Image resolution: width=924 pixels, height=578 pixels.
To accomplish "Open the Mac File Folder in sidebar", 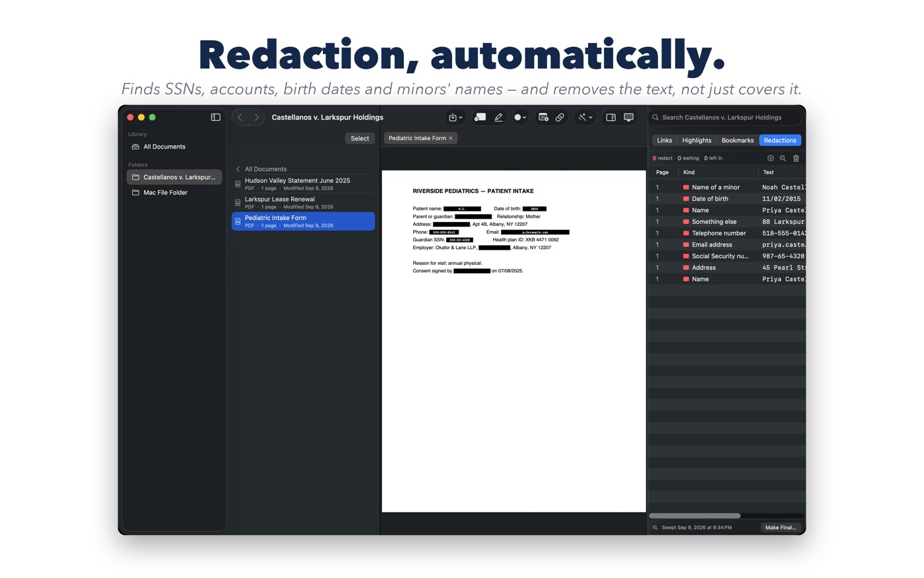I will pos(174,192).
